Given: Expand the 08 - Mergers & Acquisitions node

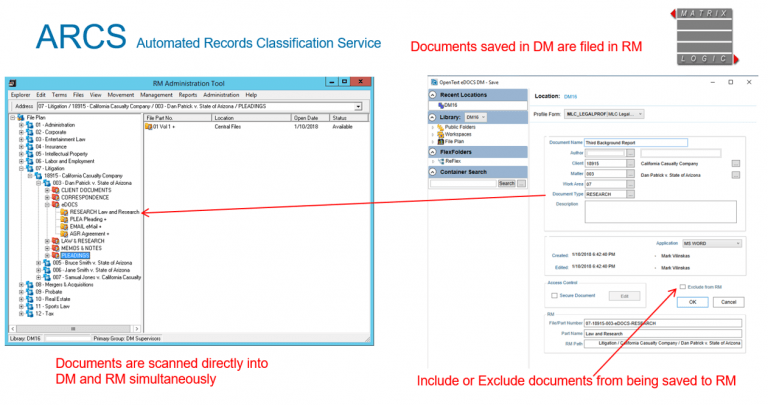Looking at the screenshot, I should pyautogui.click(x=21, y=285).
